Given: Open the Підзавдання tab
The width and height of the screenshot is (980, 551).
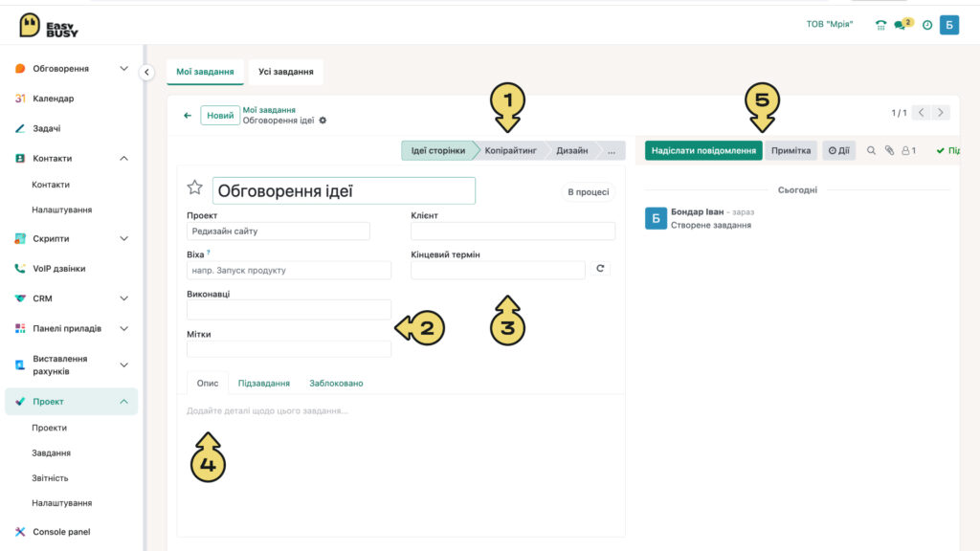Looking at the screenshot, I should click(264, 383).
